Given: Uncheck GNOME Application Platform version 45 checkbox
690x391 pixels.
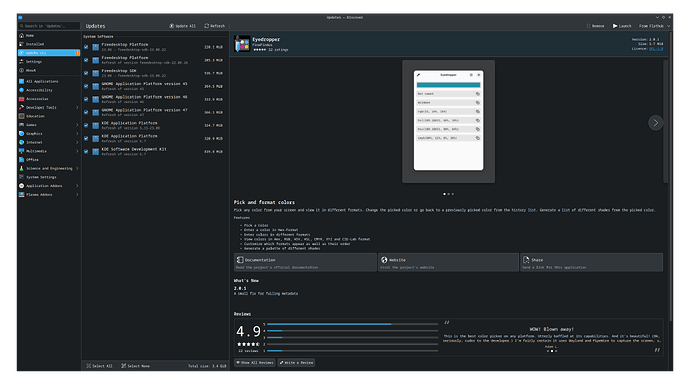Looking at the screenshot, I should [86, 86].
